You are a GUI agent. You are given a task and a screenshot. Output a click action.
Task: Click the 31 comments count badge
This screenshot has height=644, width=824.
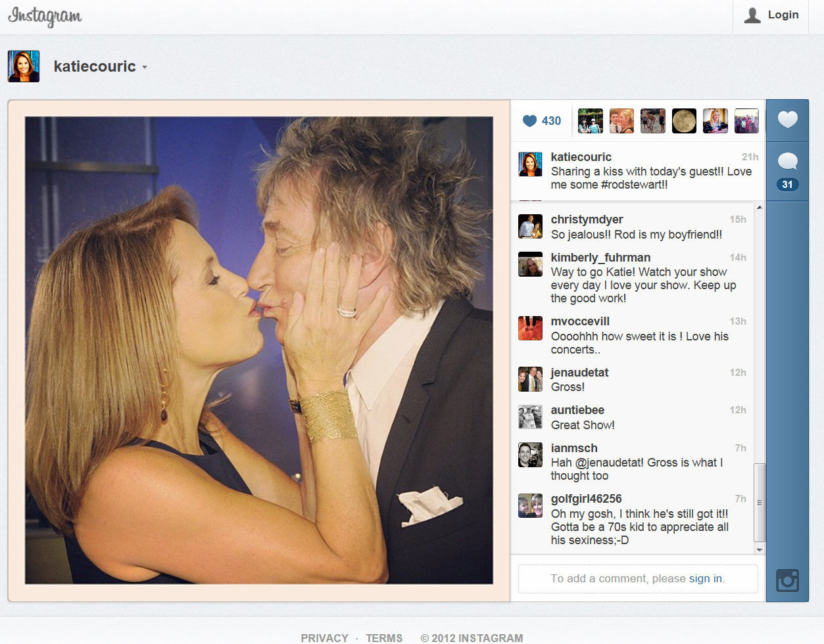point(787,185)
